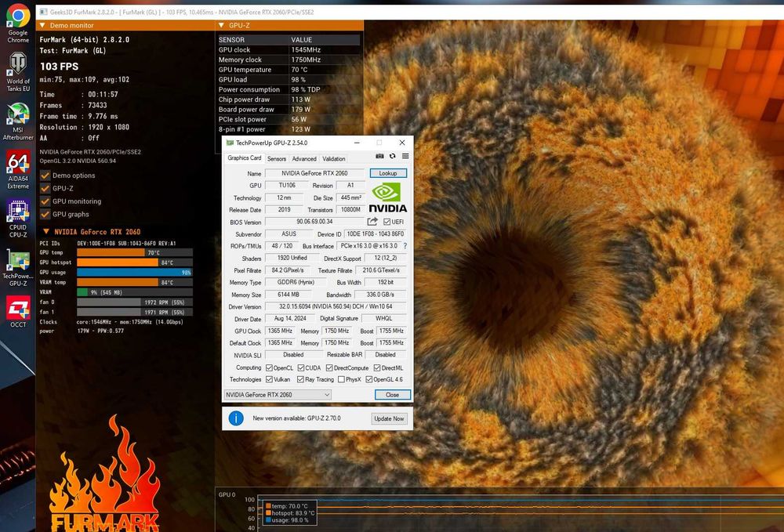Open TechPowerUp GPU-Z desktop shortcut
Viewport: 784px width, 532px height.
point(18,267)
